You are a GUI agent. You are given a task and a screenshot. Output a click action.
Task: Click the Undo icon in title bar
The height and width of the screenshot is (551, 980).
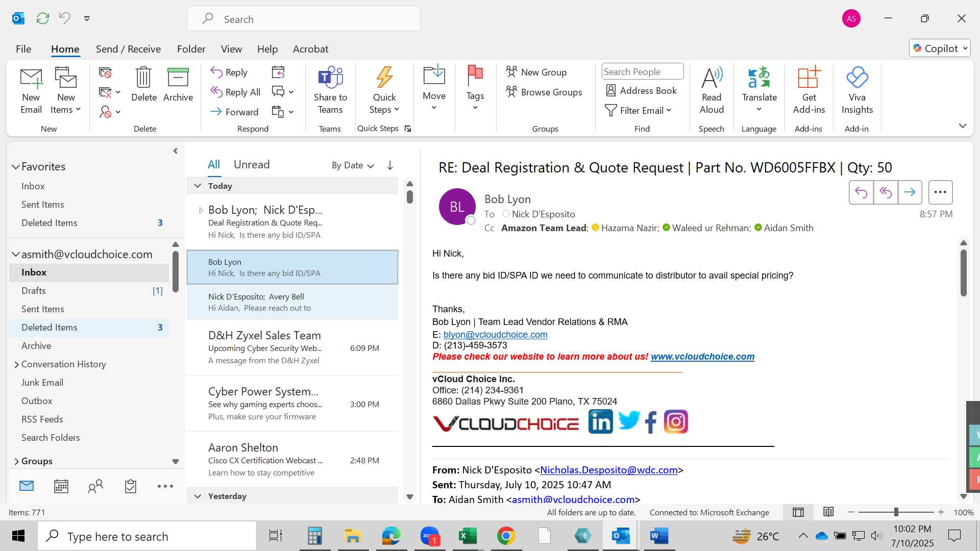tap(65, 18)
